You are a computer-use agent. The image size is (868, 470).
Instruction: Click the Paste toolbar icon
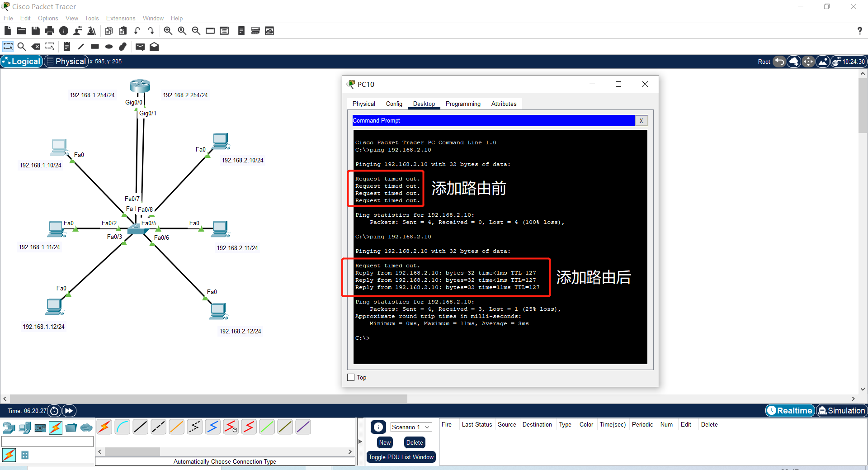(x=123, y=31)
